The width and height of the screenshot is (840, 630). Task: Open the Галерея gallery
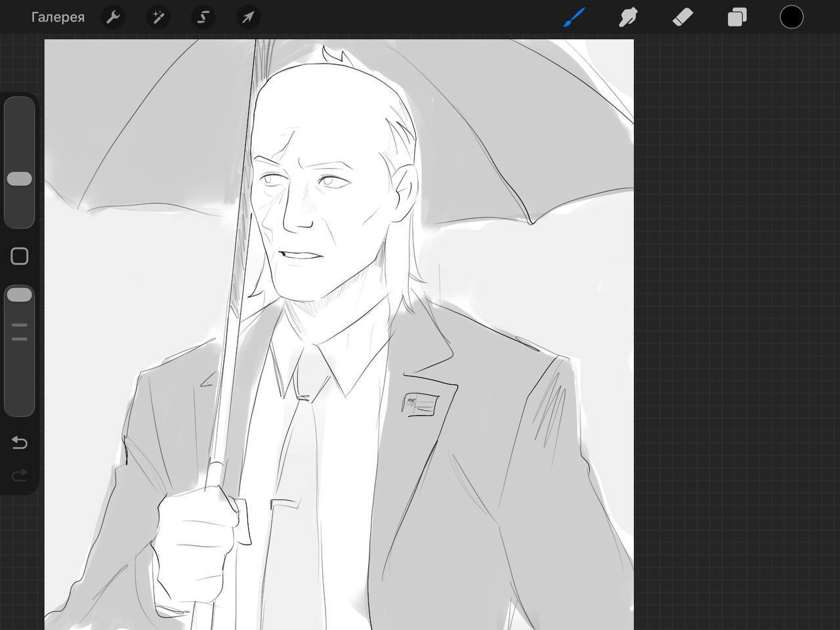(58, 17)
